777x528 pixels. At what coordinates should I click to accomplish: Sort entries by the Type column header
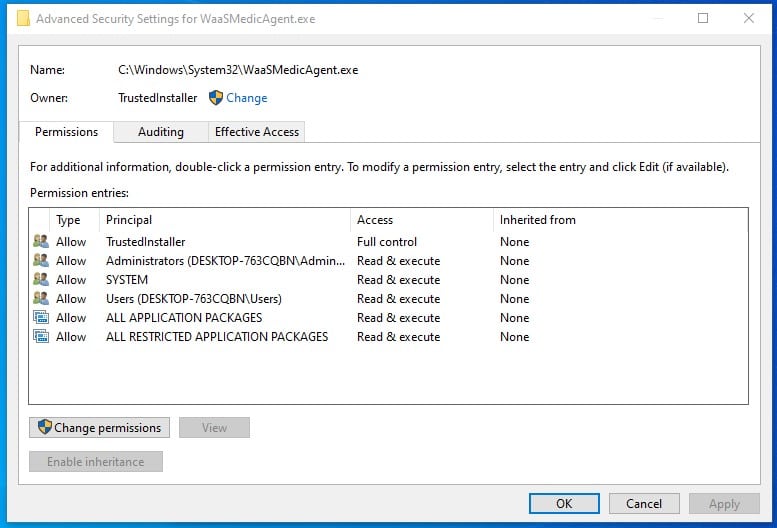74,220
